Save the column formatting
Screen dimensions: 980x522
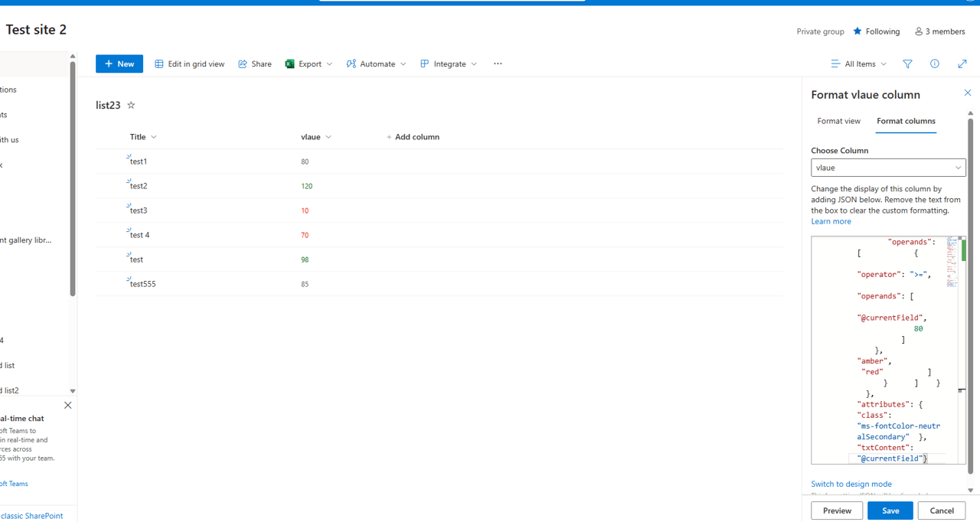coord(890,511)
